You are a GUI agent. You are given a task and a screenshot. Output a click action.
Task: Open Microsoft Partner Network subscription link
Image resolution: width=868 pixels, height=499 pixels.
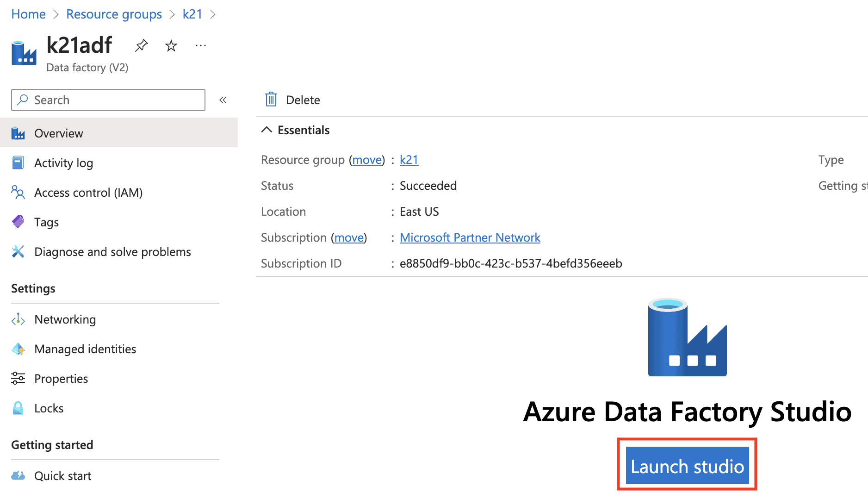click(470, 237)
